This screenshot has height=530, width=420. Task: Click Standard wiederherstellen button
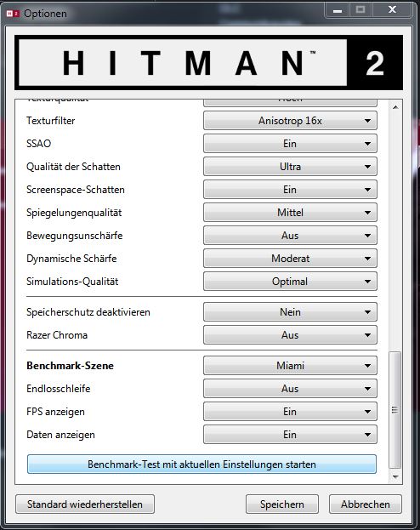coord(85,504)
